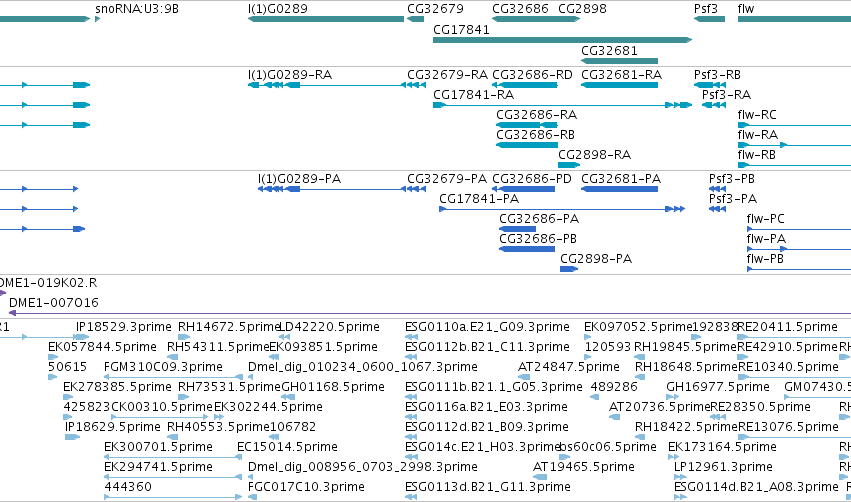The height and width of the screenshot is (502, 851).
Task: Select protein flw-PC
Action: point(765,219)
